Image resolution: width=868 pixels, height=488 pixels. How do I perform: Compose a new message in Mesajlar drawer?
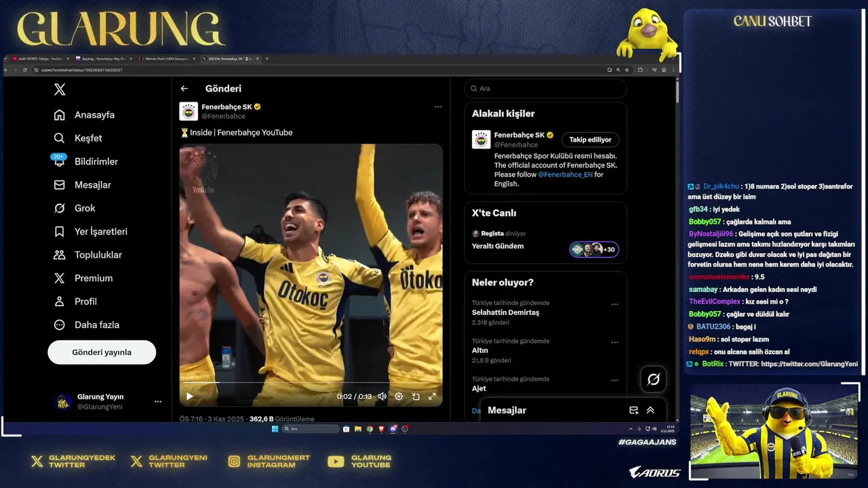(633, 410)
